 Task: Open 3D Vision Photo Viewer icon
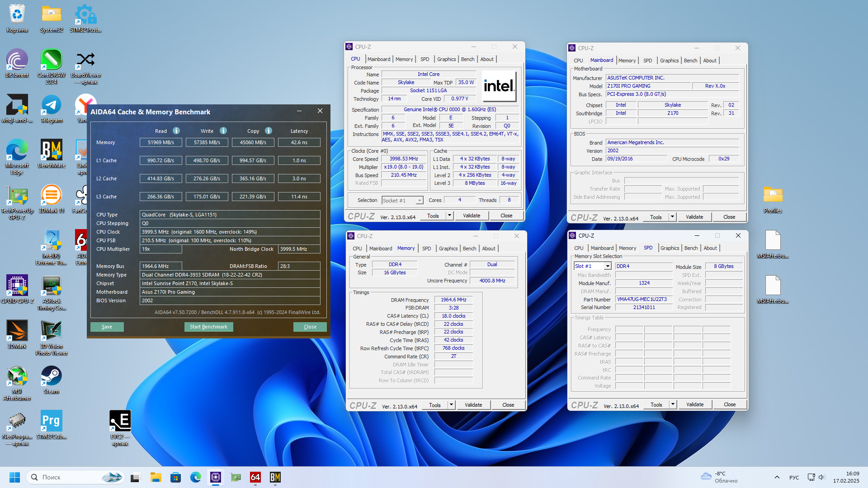click(52, 338)
